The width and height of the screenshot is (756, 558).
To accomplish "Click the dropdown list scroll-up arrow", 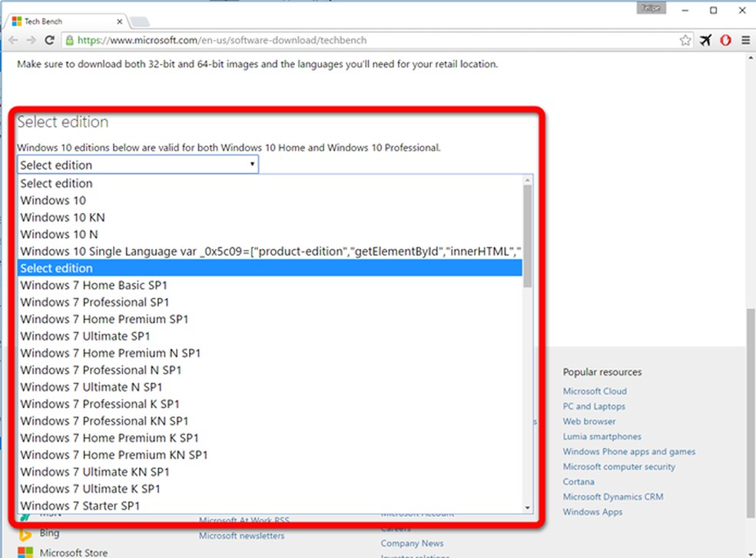I will 528,181.
